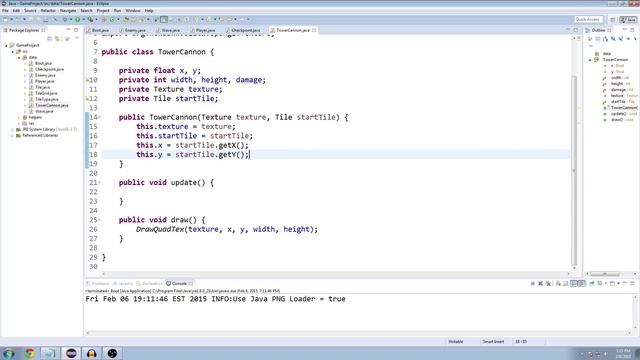
Task: Open the Debug button's dropdown arrow
Action: point(71,19)
